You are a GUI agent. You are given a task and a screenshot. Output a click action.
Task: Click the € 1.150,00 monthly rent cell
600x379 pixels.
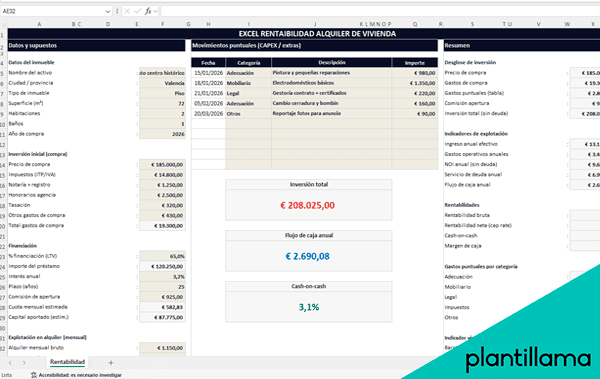coord(162,348)
